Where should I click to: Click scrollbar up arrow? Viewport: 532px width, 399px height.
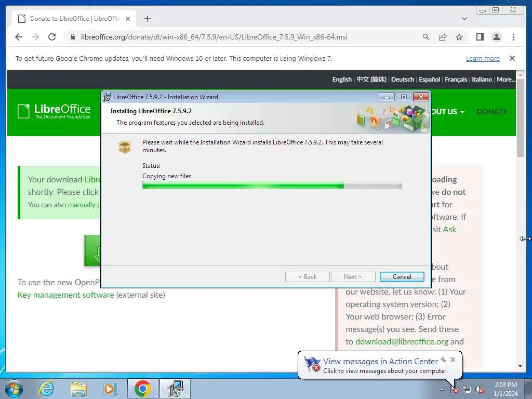(521, 74)
